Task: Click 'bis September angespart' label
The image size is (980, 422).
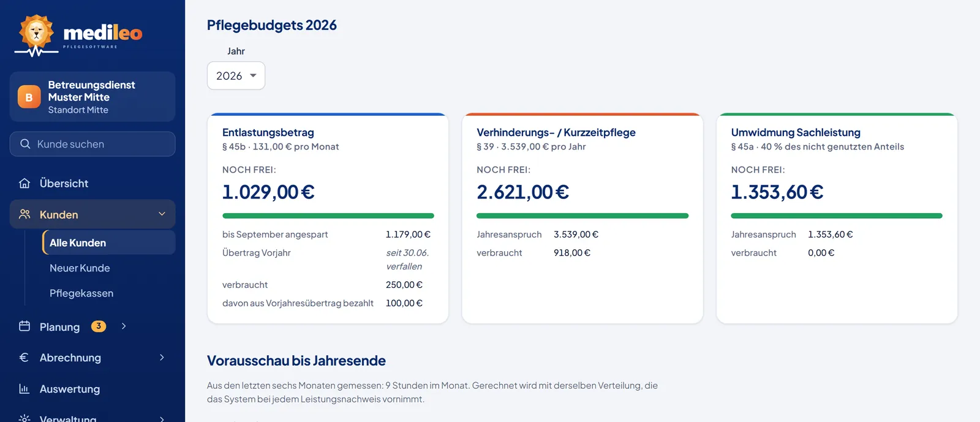Action: [275, 234]
